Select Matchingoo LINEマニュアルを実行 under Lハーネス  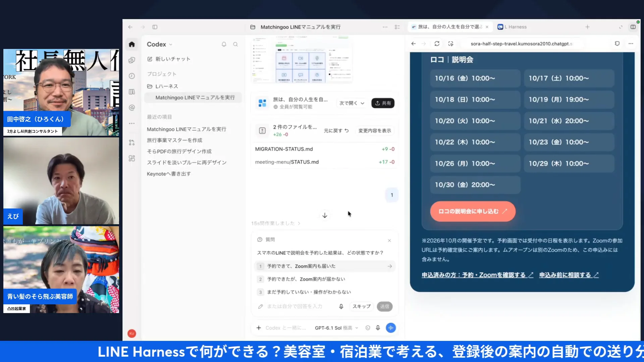coord(193,98)
